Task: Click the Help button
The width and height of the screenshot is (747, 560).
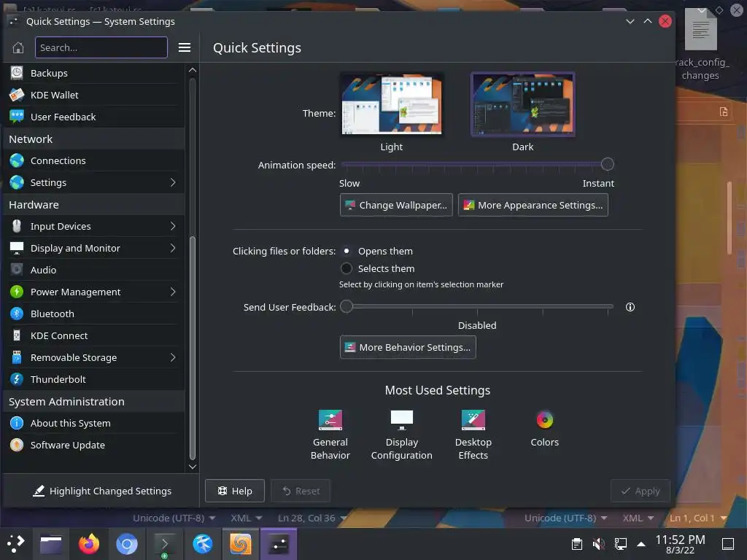Action: 234,491
